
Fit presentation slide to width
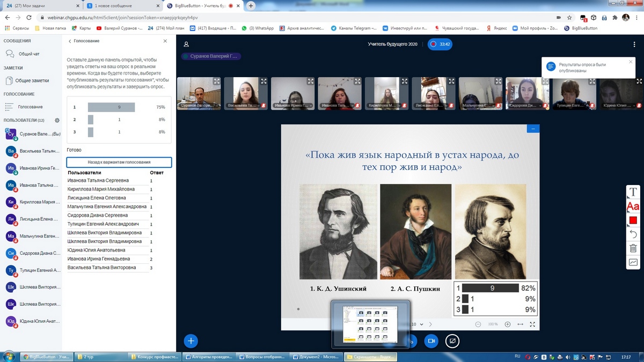pos(520,324)
